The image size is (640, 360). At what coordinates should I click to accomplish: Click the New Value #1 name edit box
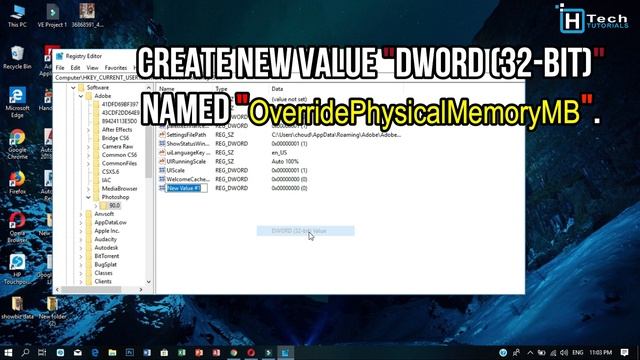pyautogui.click(x=187, y=188)
